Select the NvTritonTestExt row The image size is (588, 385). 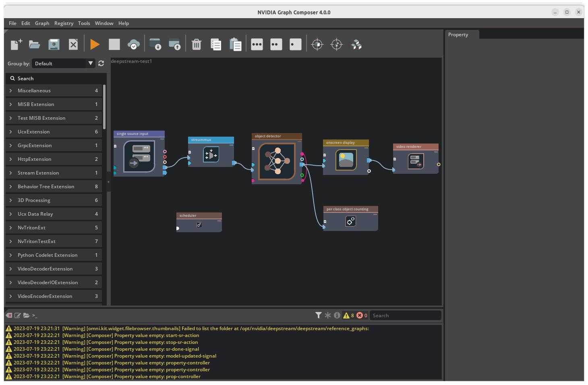(x=54, y=241)
